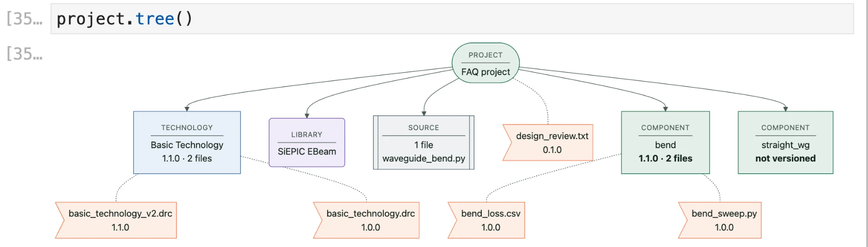
Task: Select the LIBRARY SiEPIC EBeam node
Action: pyautogui.click(x=307, y=142)
